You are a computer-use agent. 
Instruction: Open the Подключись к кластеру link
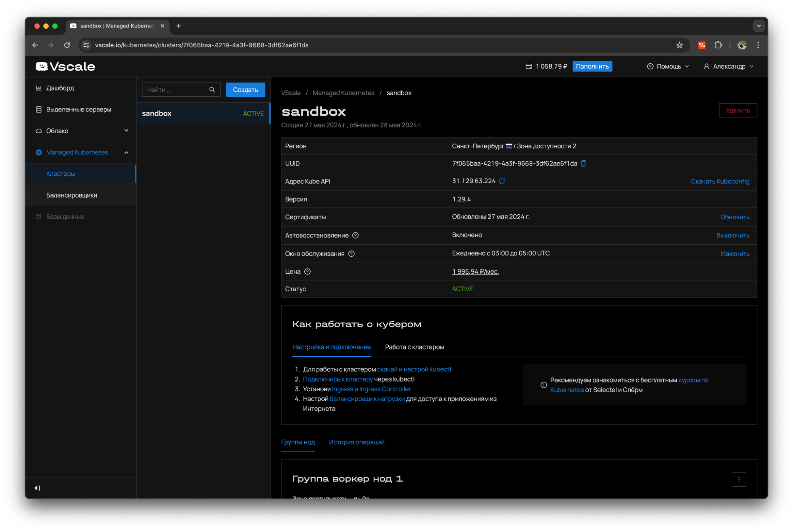pos(338,379)
